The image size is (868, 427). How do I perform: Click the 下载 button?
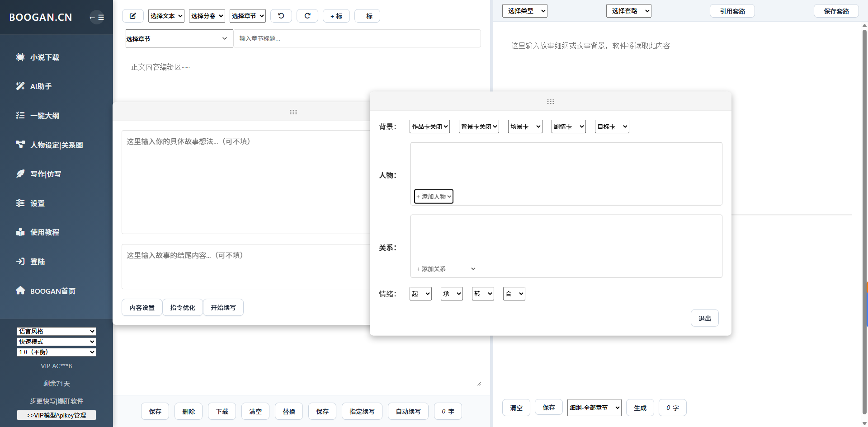pyautogui.click(x=222, y=411)
